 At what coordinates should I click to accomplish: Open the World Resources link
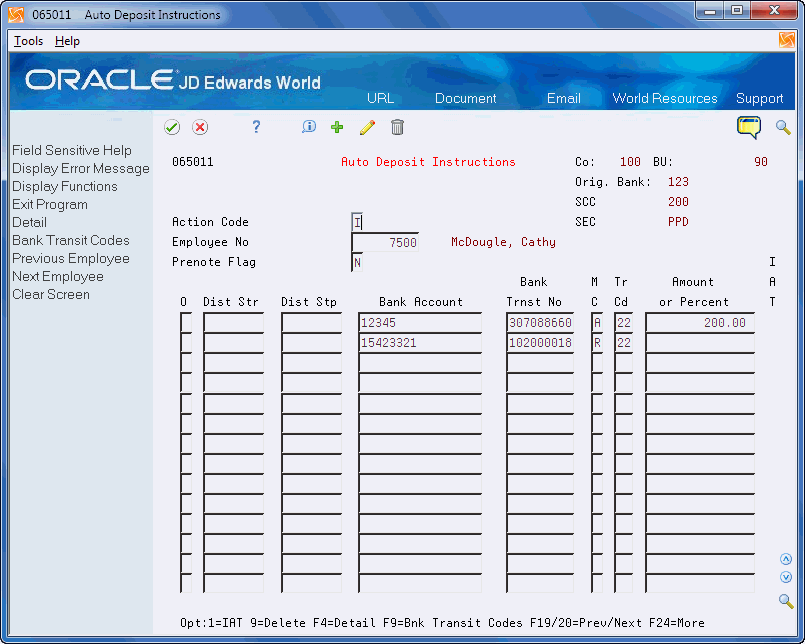[665, 98]
